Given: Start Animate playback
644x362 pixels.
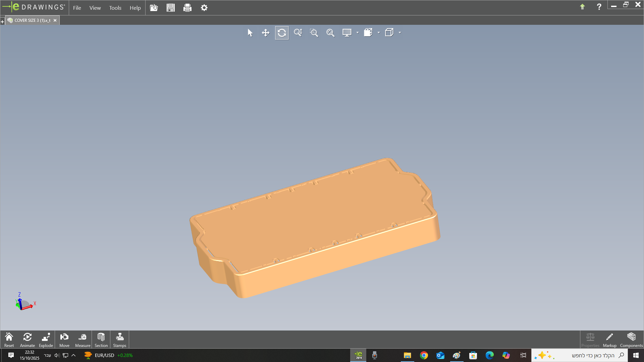Looking at the screenshot, I should [28, 340].
